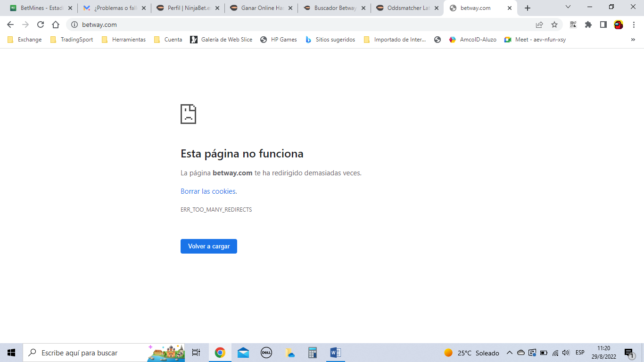Open Word from the taskbar

(335, 353)
